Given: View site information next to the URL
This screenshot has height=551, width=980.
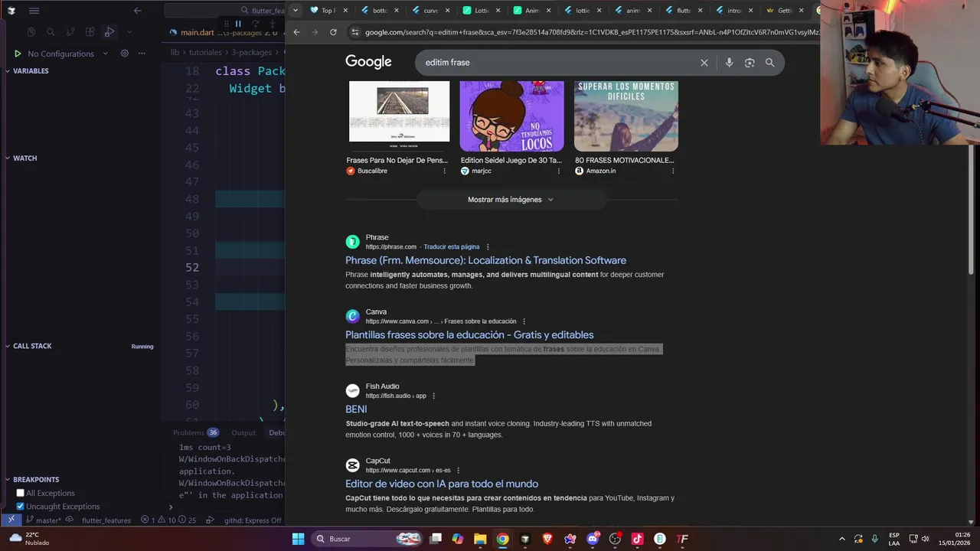Looking at the screenshot, I should tap(354, 32).
